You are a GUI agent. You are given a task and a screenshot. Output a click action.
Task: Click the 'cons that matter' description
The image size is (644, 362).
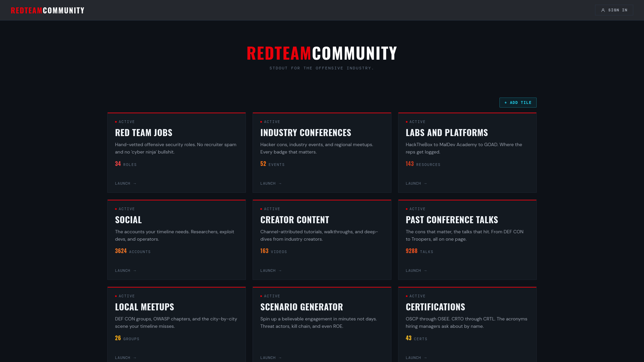(465, 236)
